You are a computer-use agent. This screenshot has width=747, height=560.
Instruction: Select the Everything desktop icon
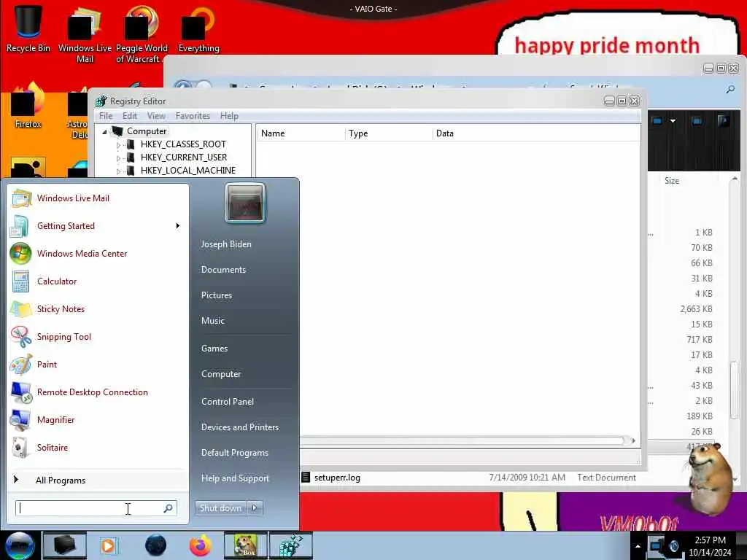coord(198,28)
